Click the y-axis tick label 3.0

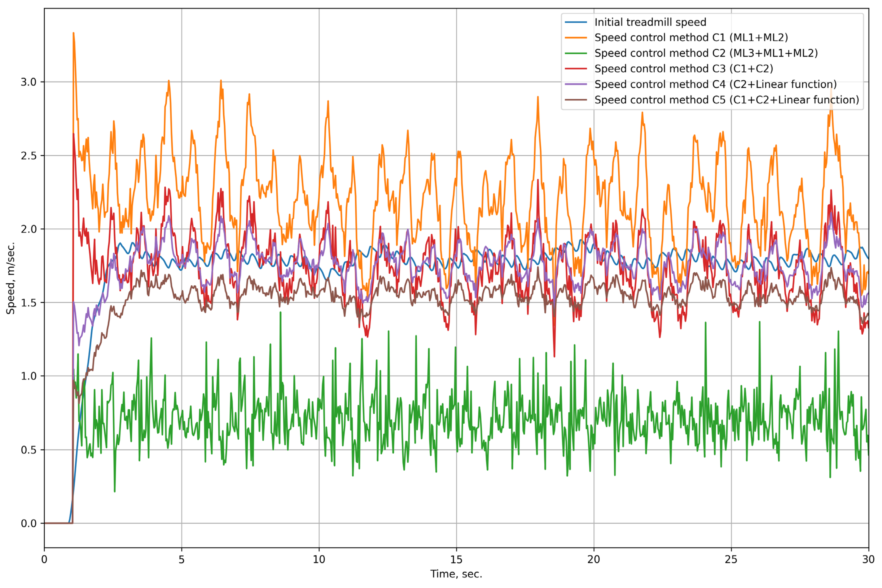pyautogui.click(x=28, y=82)
